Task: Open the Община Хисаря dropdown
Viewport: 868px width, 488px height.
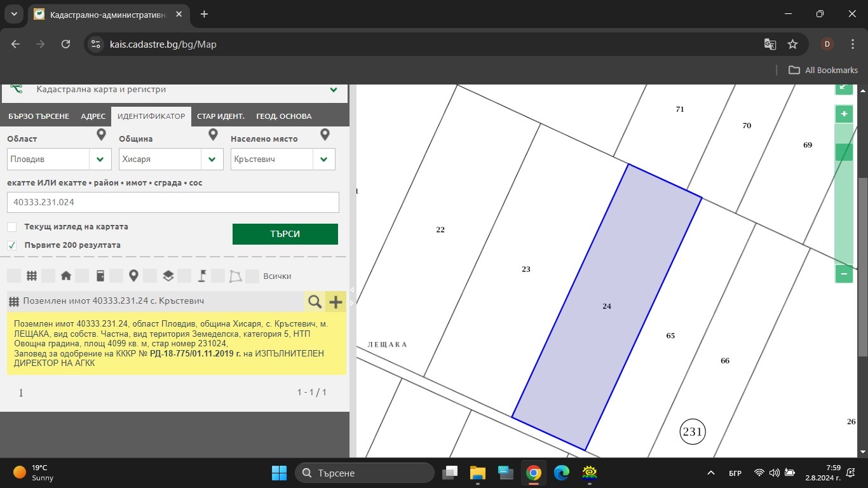Action: click(x=171, y=159)
